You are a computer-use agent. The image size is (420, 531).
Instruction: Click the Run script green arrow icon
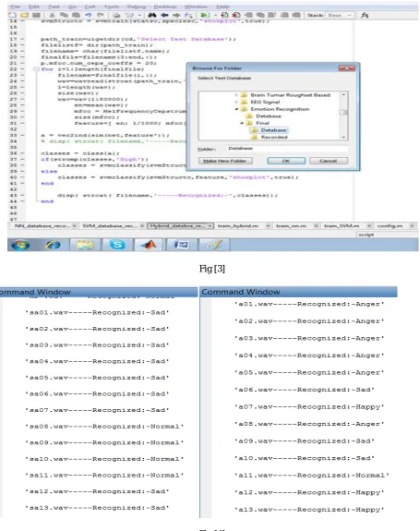pos(204,16)
